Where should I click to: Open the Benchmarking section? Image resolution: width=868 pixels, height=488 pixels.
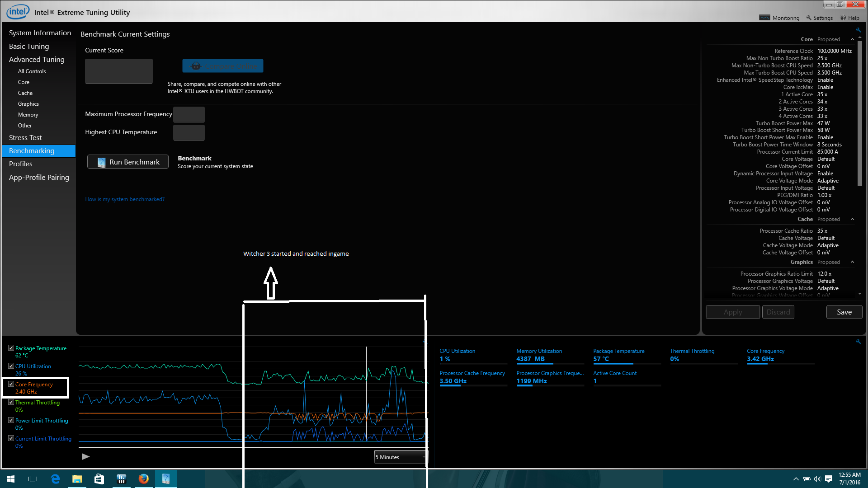(39, 151)
